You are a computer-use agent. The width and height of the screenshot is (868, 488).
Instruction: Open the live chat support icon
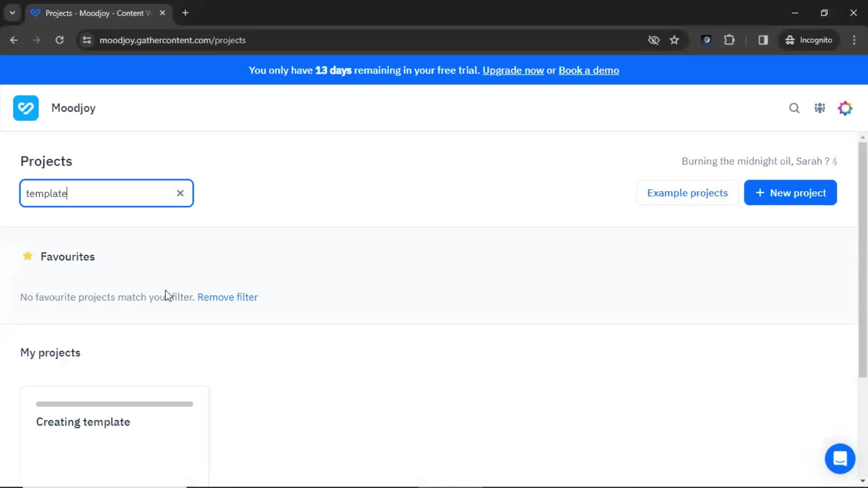(840, 458)
